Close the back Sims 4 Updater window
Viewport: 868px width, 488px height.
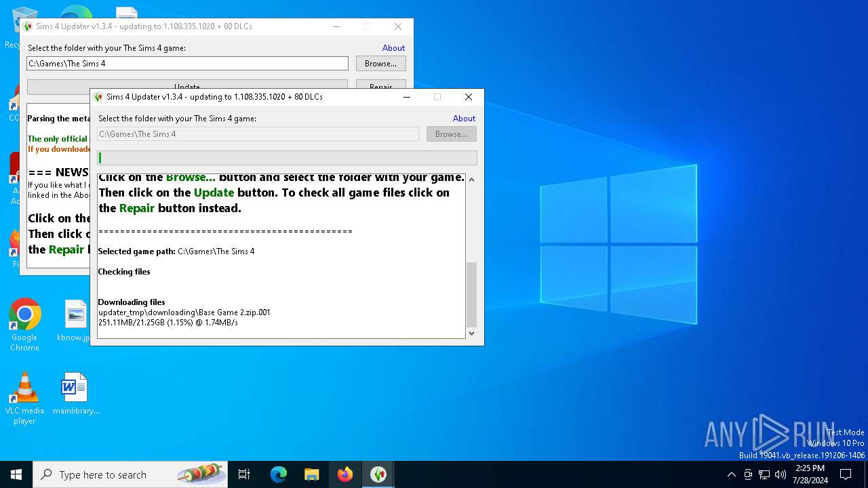(398, 26)
